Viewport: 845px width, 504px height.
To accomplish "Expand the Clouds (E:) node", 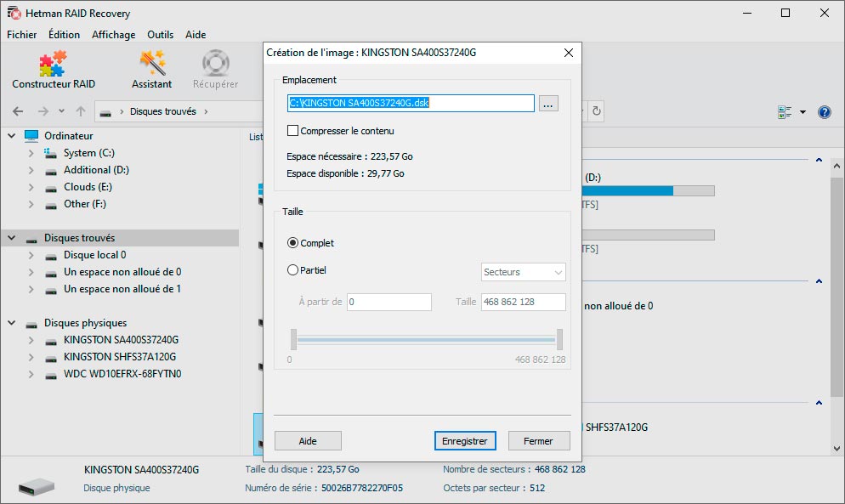I will [x=31, y=187].
